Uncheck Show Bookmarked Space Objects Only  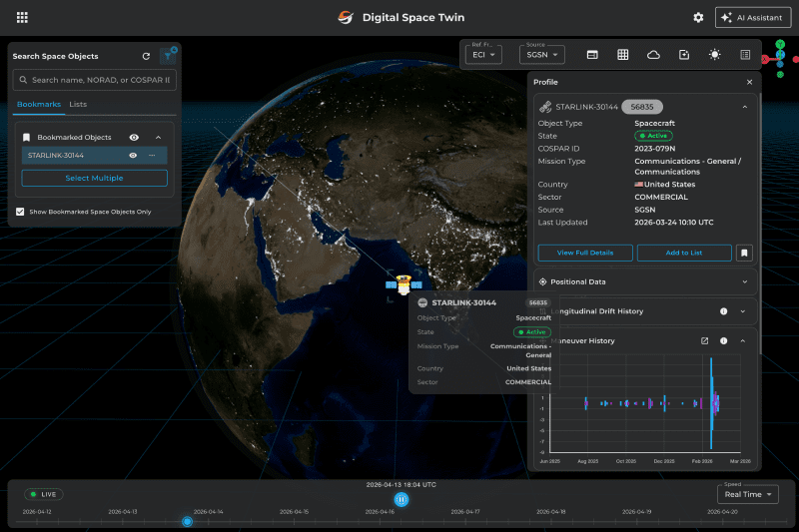20,212
